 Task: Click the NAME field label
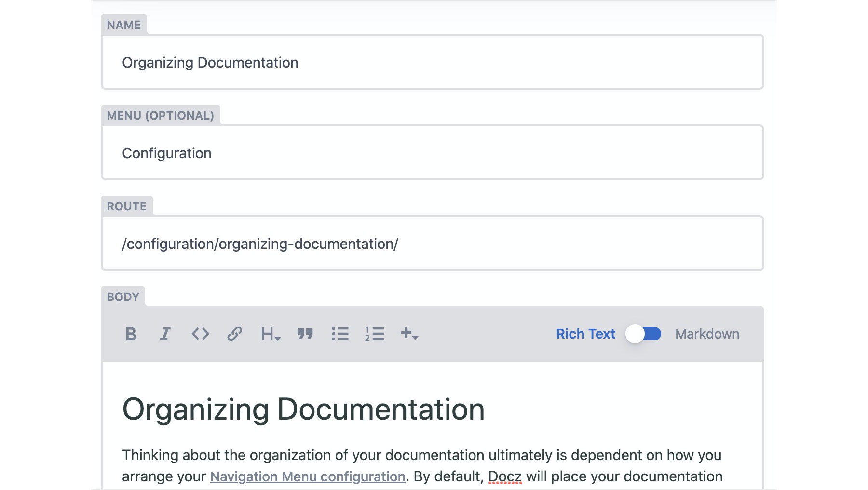pos(124,25)
